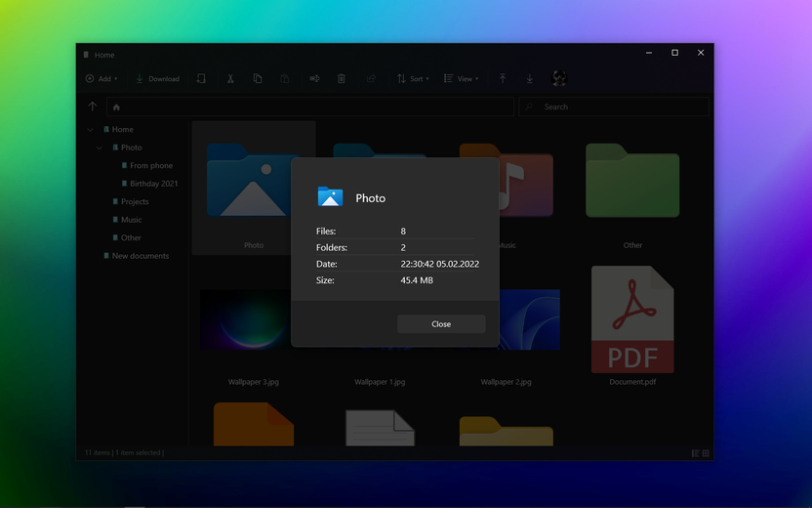Go up one folder level arrow
812x508 pixels.
92,106
